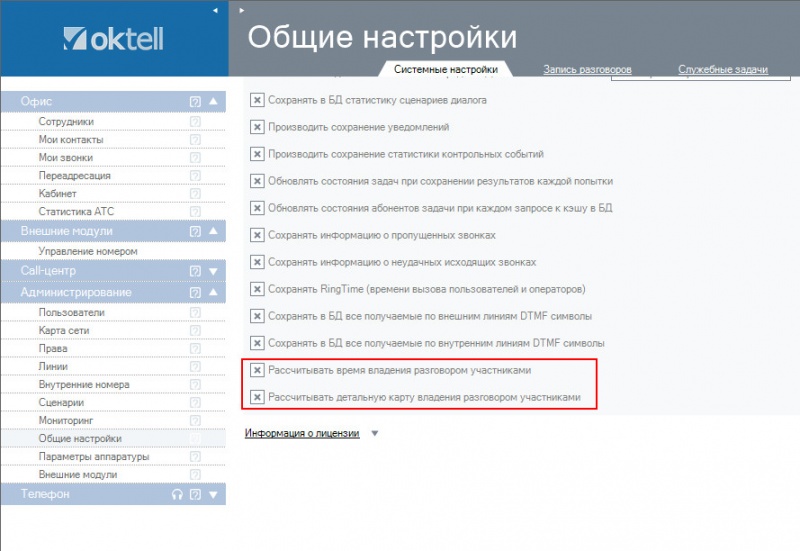Expand Информация о лицензии dropdown arrow
The width and height of the screenshot is (800, 551).
click(374, 434)
